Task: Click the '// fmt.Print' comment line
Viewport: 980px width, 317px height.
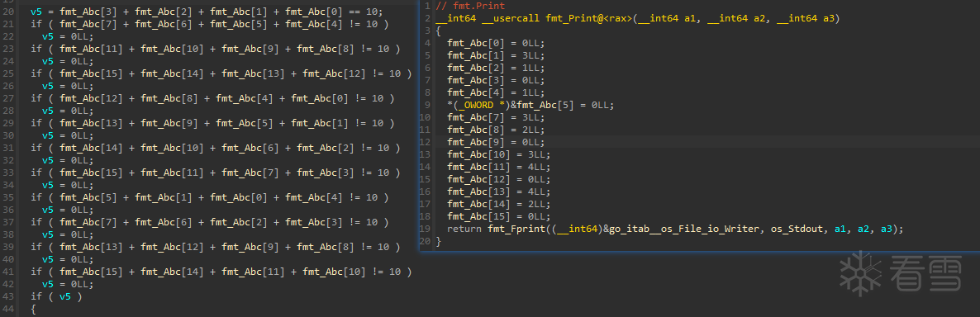Action: click(470, 7)
